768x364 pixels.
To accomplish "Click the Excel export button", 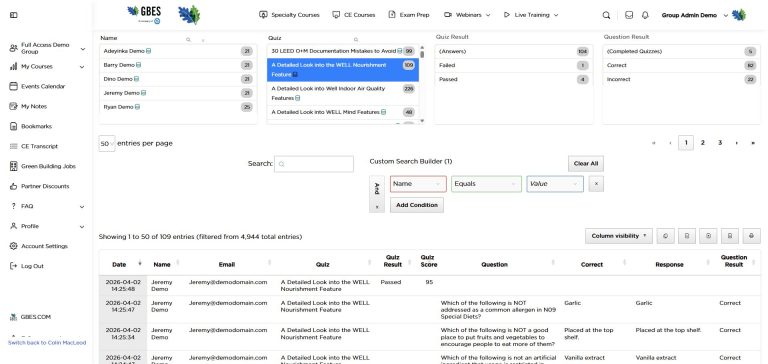I will point(708,236).
